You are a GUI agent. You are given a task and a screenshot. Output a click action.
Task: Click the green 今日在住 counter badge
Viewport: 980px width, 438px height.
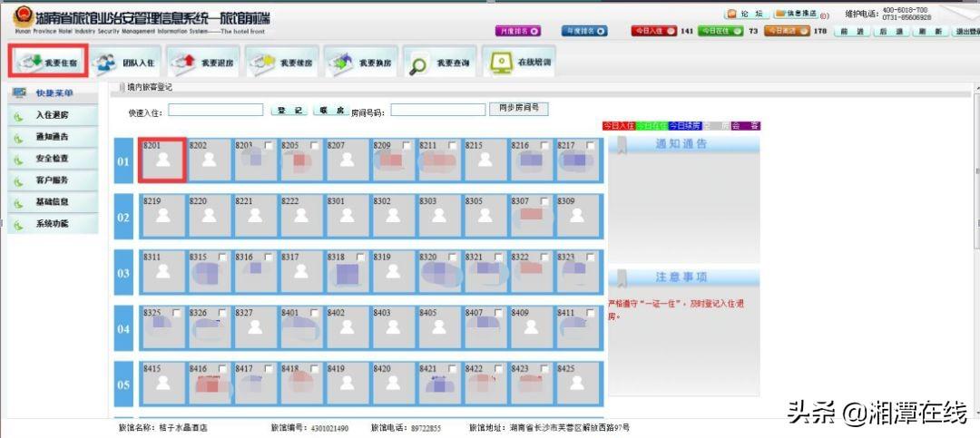[720, 31]
